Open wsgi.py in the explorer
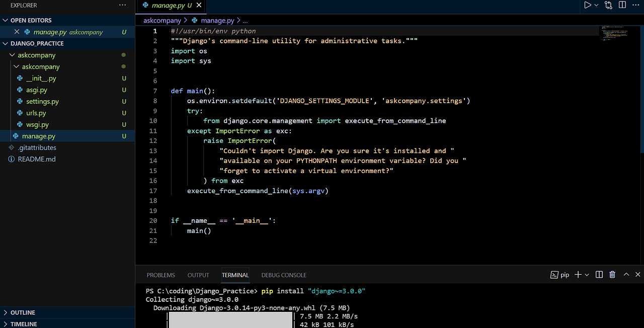This screenshot has width=644, height=328. 37,124
